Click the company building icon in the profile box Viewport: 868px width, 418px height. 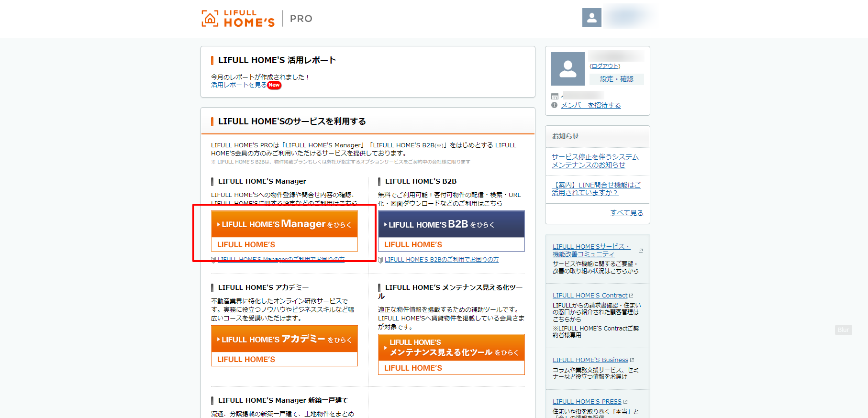(555, 96)
